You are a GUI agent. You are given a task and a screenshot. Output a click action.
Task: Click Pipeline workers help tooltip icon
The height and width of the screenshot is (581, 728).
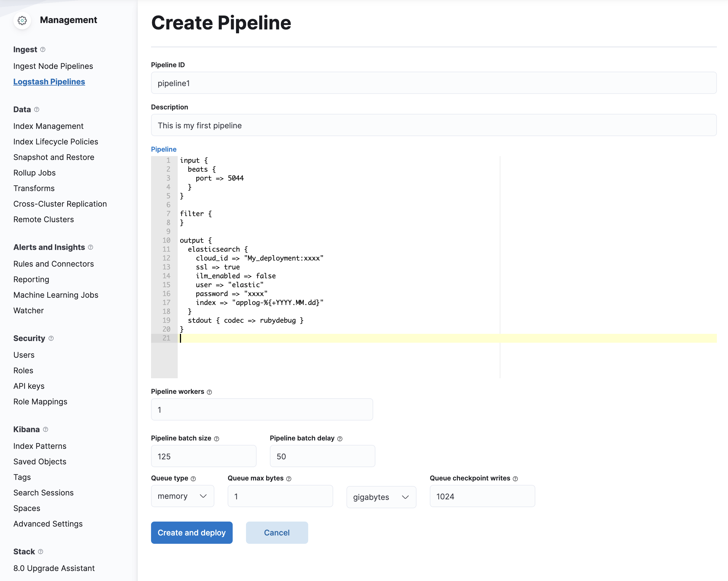209,392
